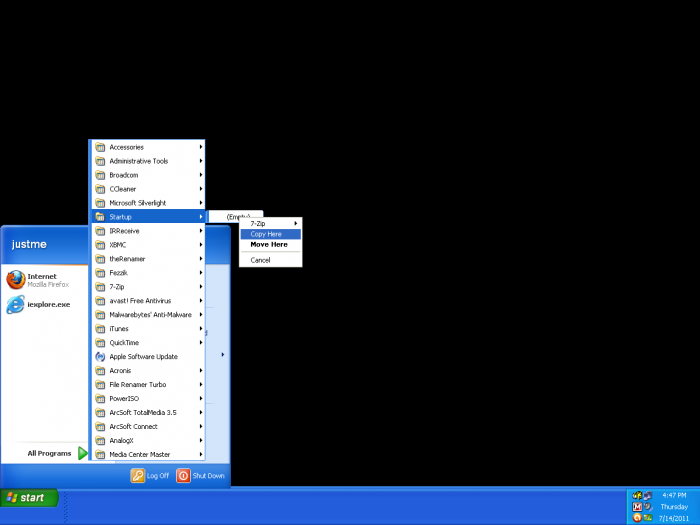Screen dimensions: 700x525
Task: Expand the Media Center Master submenu arrow
Action: [x=201, y=454]
